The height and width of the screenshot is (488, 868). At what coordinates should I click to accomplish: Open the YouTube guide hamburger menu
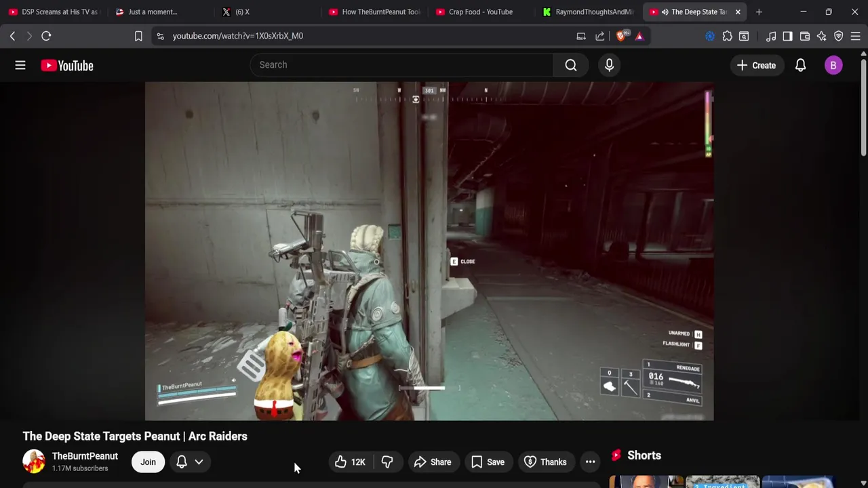coord(20,65)
